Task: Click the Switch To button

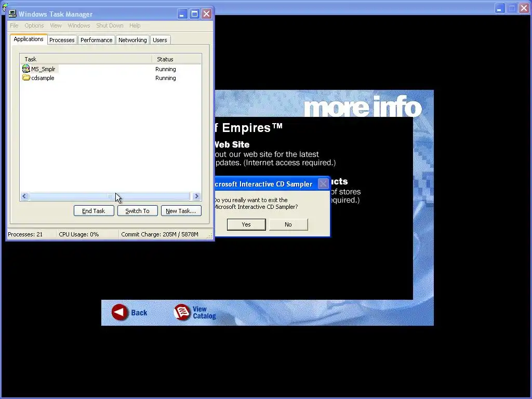Action: 137,211
